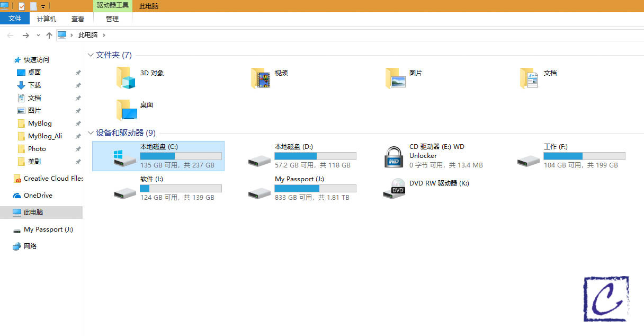
Task: Click the 此电脑 address bar path
Action: click(x=88, y=35)
